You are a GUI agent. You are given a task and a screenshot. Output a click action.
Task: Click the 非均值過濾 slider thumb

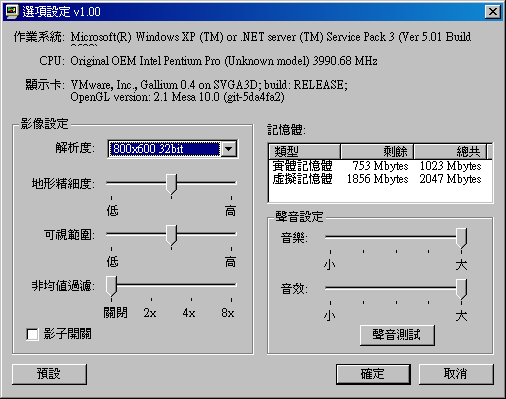[x=112, y=286]
